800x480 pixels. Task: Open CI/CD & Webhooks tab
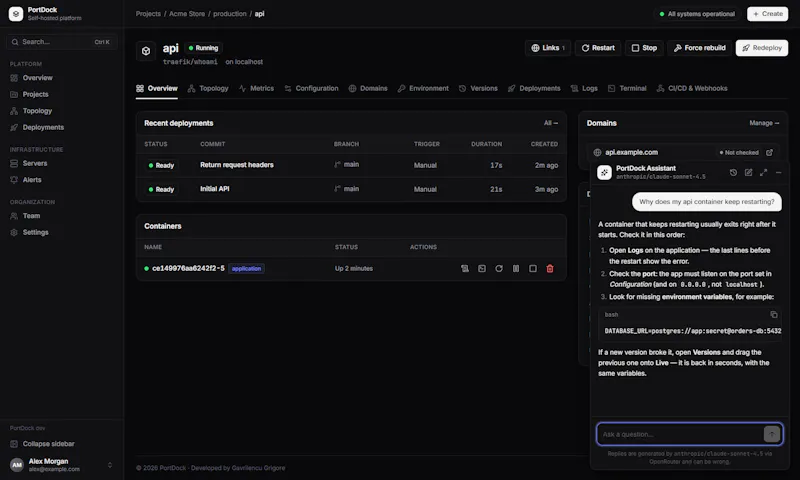tap(692, 88)
